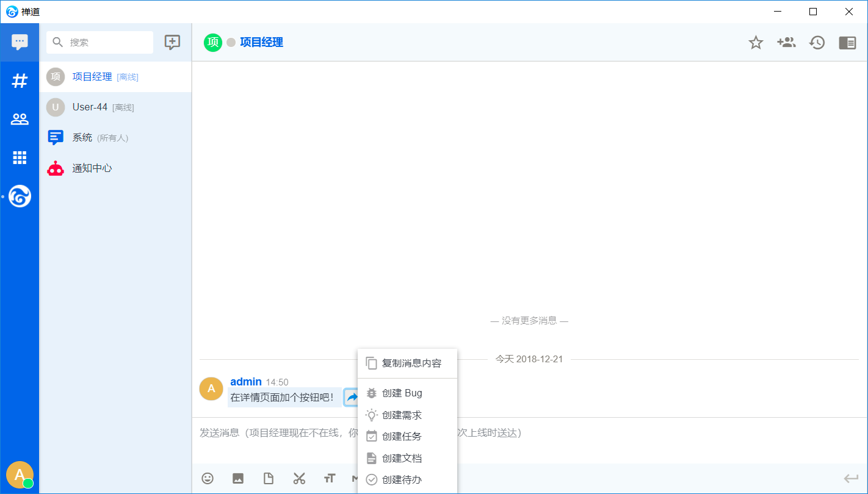This screenshot has width=868, height=494.
Task: Invite members to the 项目经理 chat
Action: 786,42
